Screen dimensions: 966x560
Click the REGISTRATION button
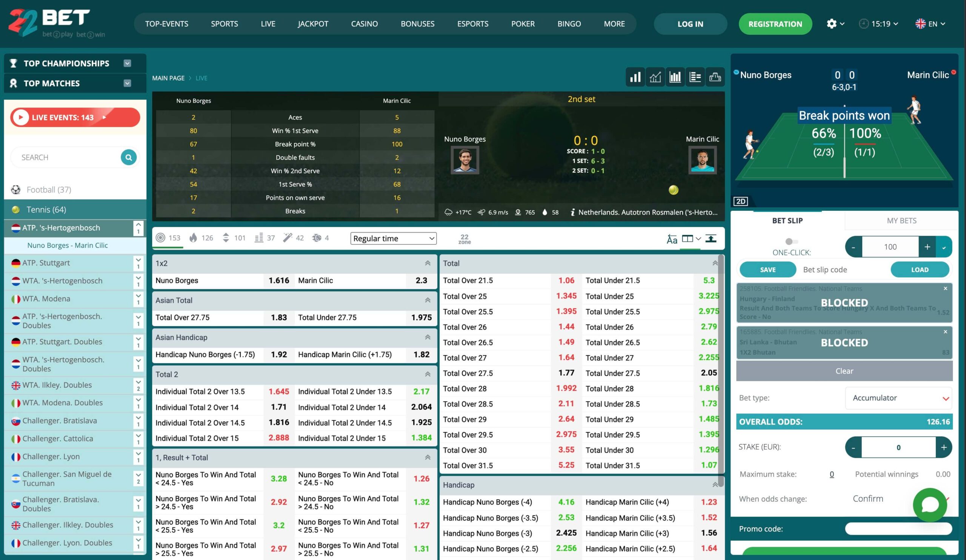tap(775, 24)
